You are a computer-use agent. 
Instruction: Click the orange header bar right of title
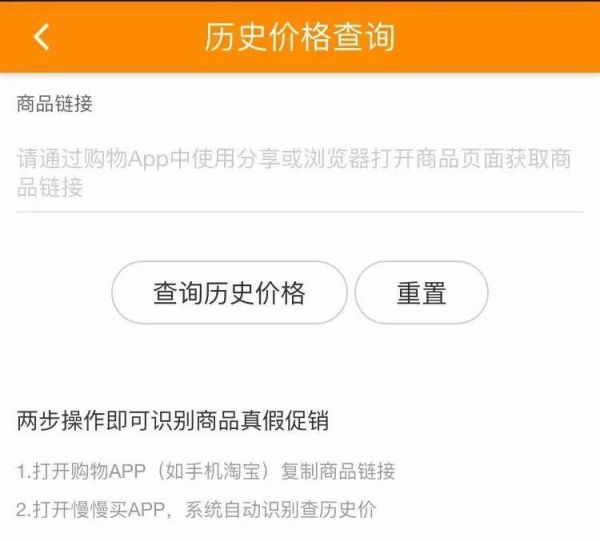(x=497, y=37)
